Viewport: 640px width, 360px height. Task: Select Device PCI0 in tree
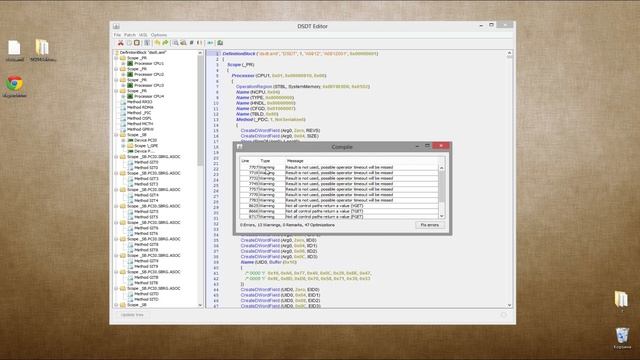click(x=145, y=140)
